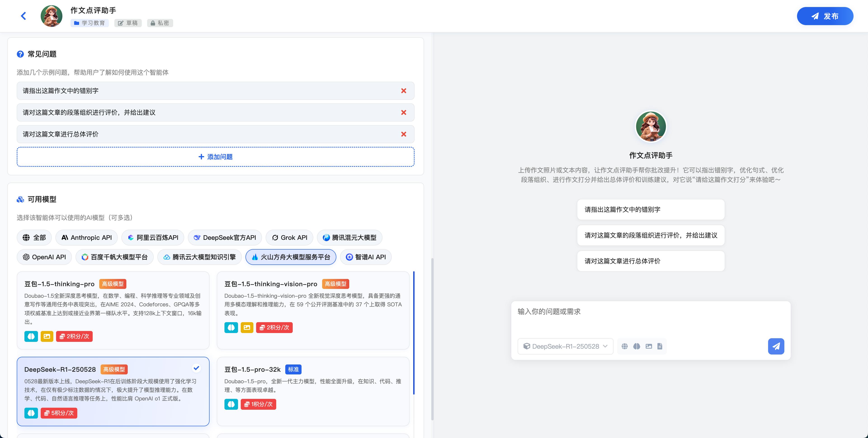Select the 豆包-1.5-thinking-vision-pro model card
This screenshot has width=868, height=438.
tap(313, 310)
